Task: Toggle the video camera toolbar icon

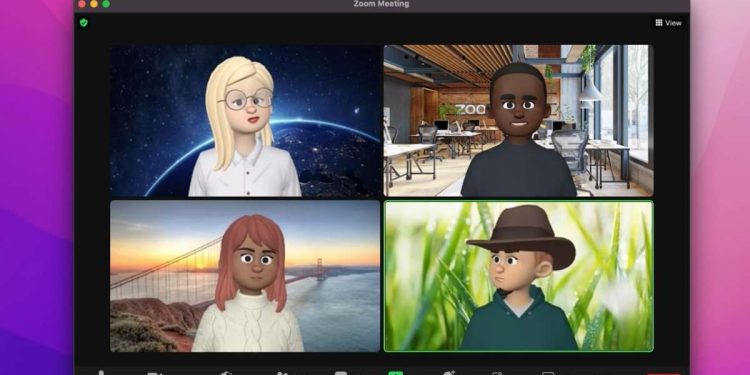Action: [154, 373]
